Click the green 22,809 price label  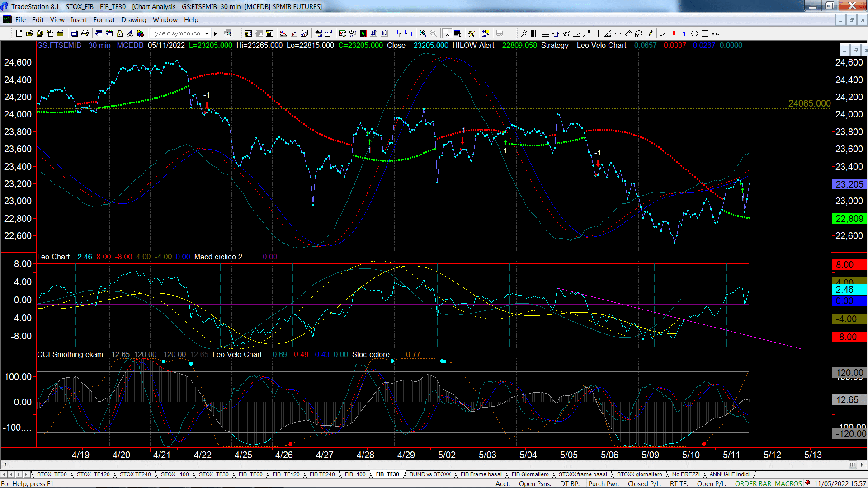pyautogui.click(x=849, y=219)
